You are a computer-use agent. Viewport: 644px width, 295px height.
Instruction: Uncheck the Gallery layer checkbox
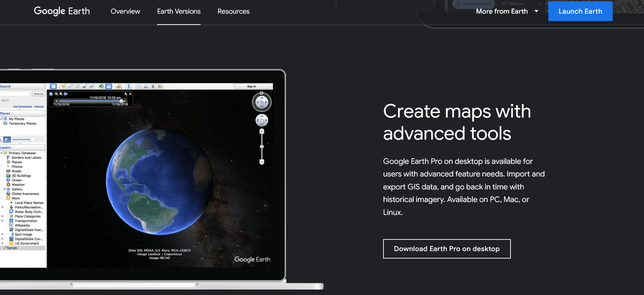pos(4,189)
